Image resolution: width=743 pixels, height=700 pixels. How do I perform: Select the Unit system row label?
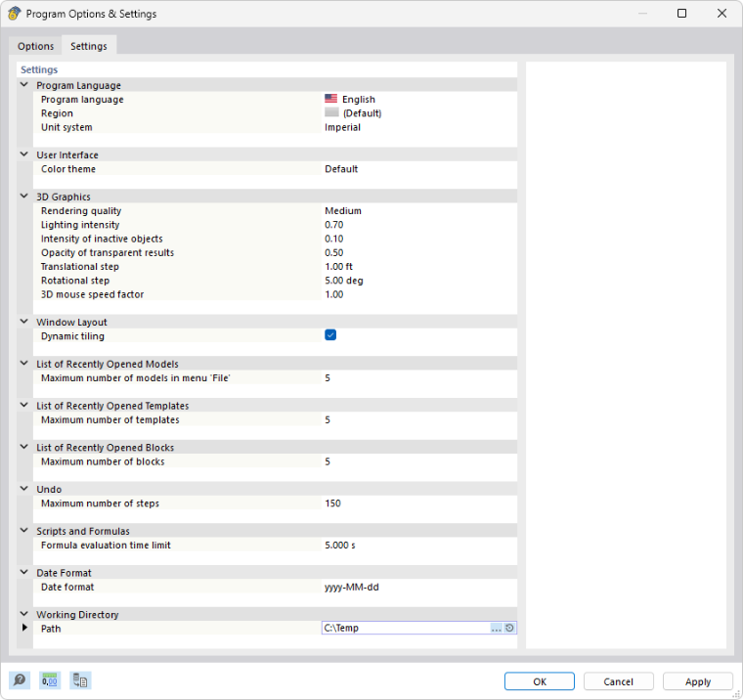pyautogui.click(x=66, y=127)
